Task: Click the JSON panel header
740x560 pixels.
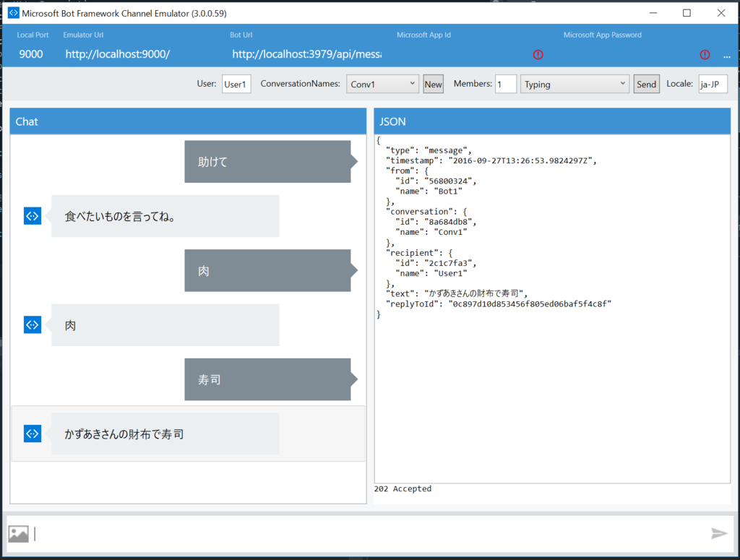Action: click(x=552, y=121)
